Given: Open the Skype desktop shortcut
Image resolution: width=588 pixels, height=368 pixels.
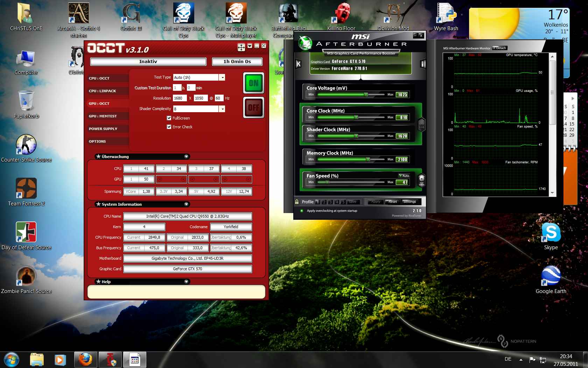Looking at the screenshot, I should click(x=551, y=236).
